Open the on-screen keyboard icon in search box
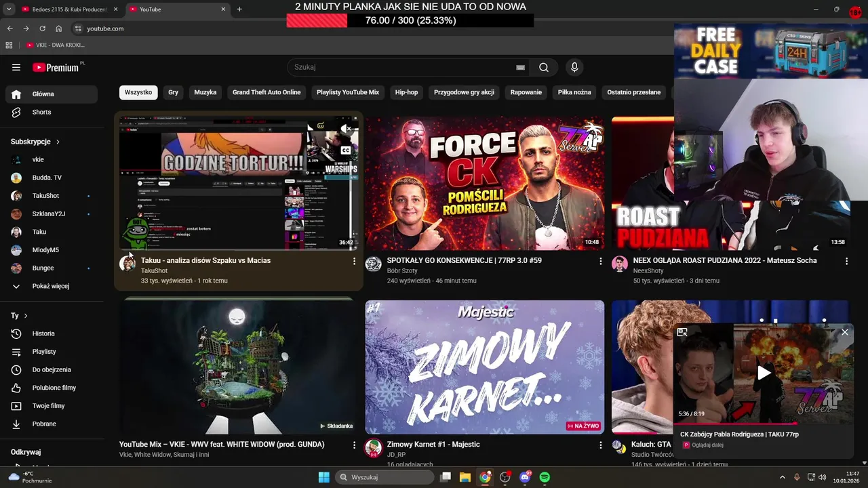 [x=520, y=67]
